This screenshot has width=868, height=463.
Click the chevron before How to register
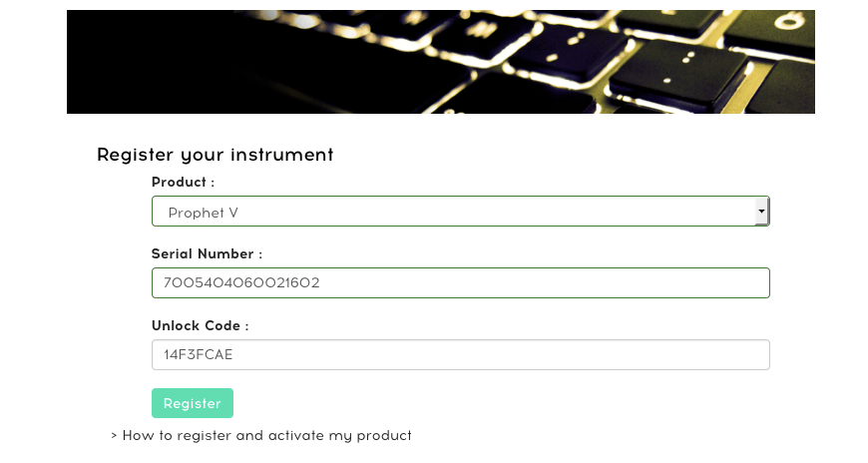coord(114,436)
